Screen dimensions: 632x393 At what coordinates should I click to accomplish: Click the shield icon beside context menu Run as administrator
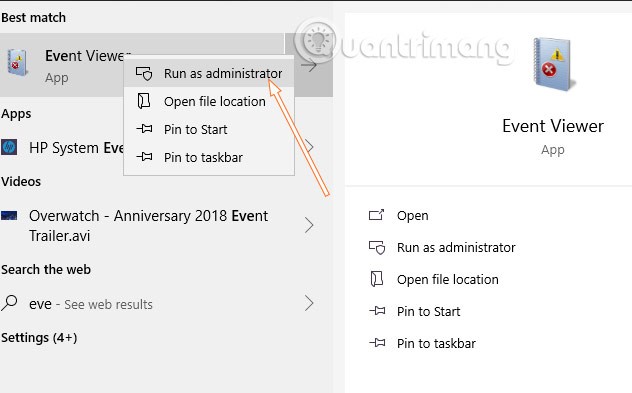144,73
